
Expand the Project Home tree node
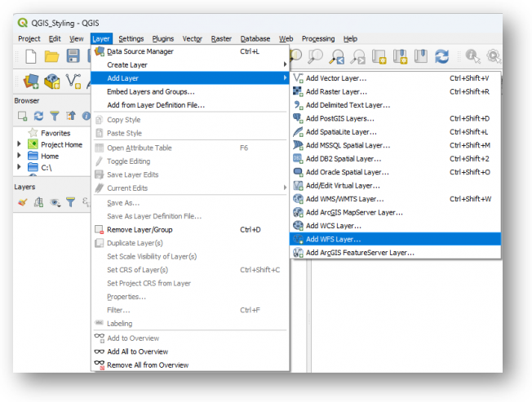click(19, 144)
